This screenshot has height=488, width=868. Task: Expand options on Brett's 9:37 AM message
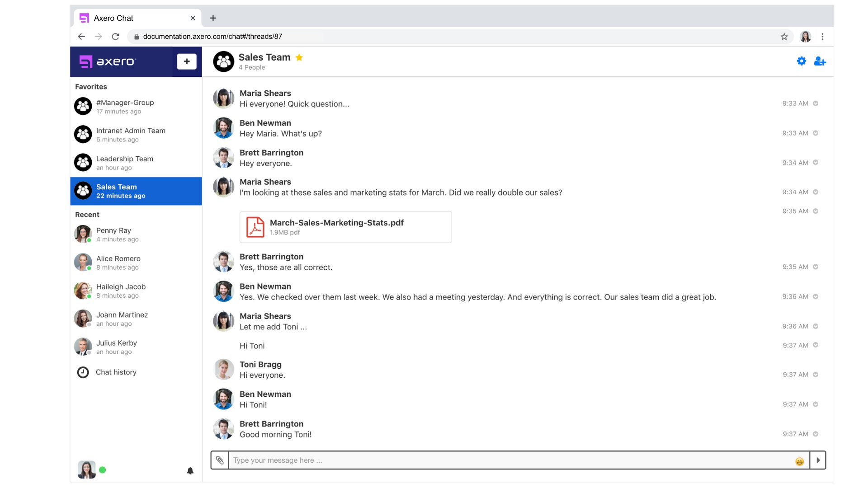tap(816, 434)
